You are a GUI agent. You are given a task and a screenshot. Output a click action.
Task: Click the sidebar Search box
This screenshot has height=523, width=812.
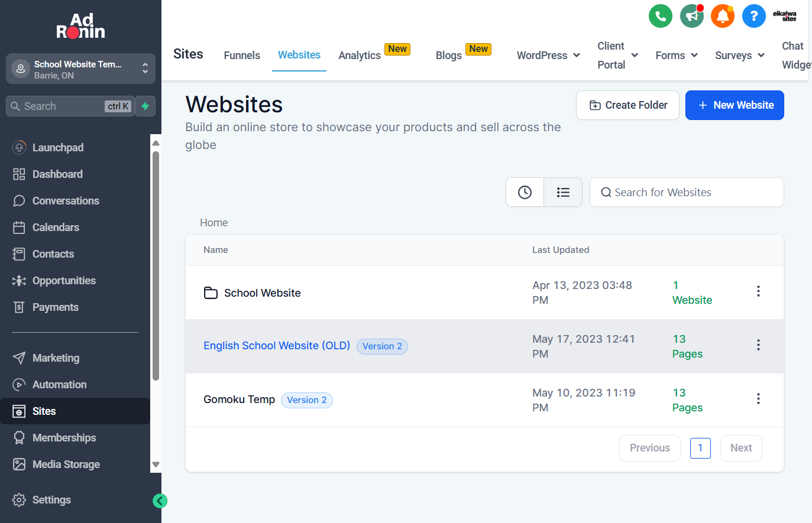[70, 106]
